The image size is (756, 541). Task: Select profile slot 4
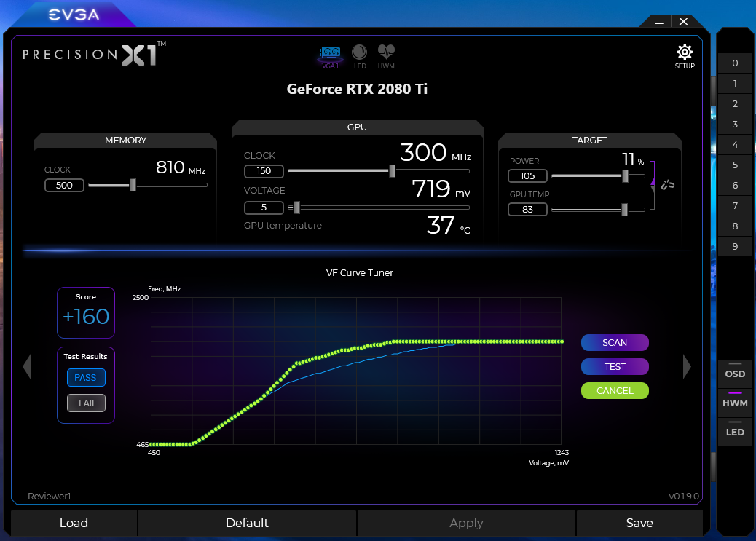coord(735,144)
